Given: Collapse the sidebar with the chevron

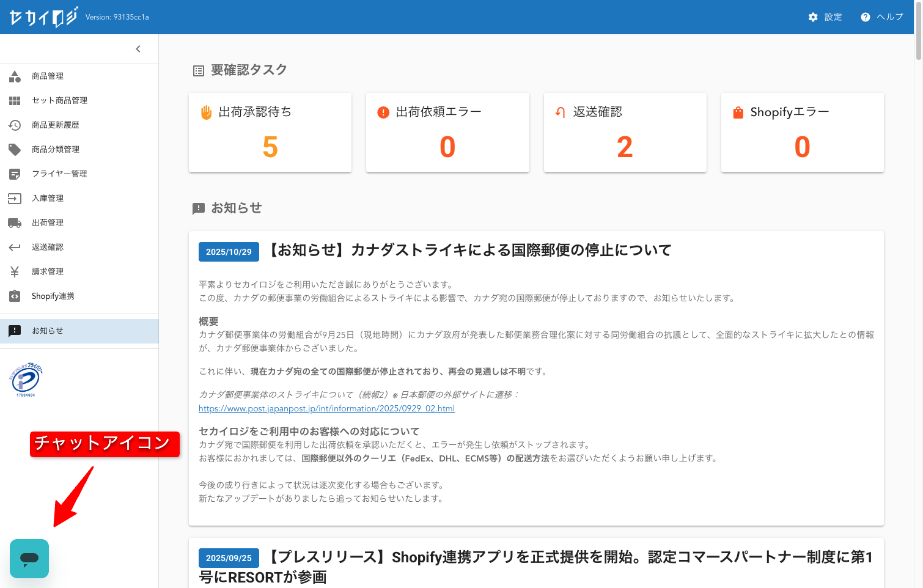Looking at the screenshot, I should tap(138, 49).
